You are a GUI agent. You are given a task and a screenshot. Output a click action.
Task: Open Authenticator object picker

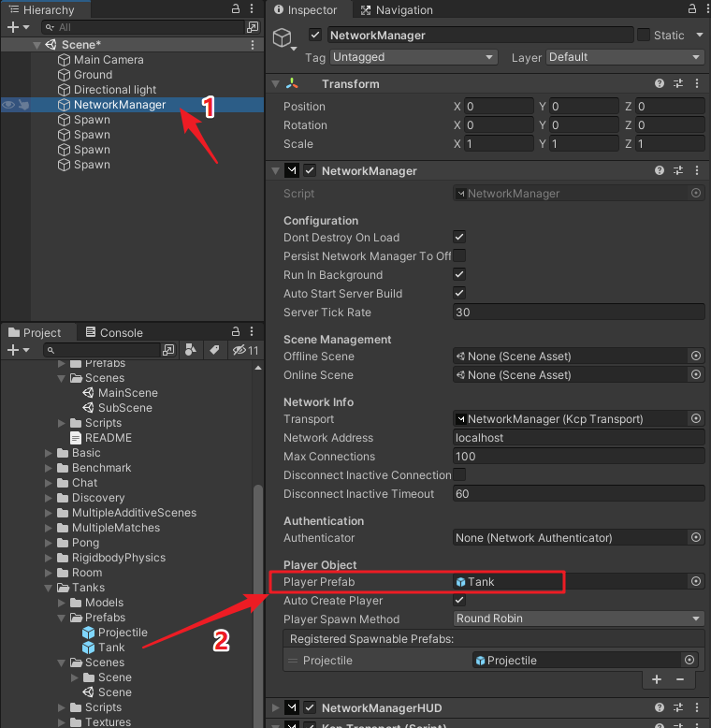696,538
